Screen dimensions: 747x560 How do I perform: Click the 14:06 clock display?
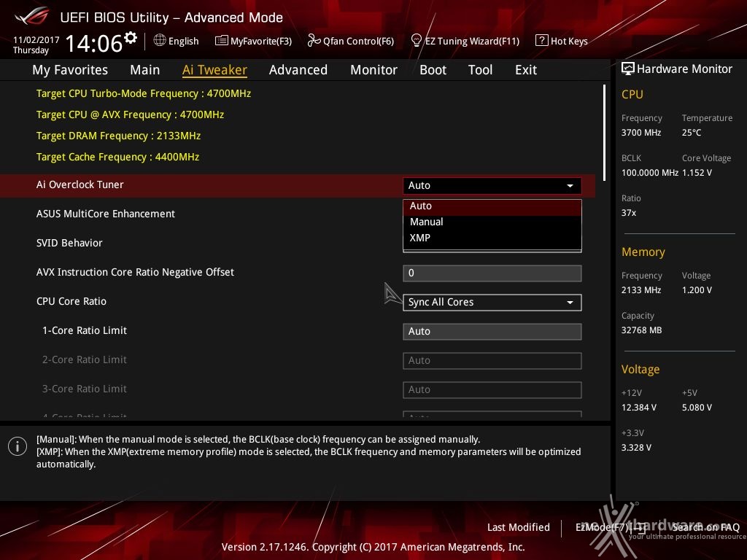click(x=94, y=44)
